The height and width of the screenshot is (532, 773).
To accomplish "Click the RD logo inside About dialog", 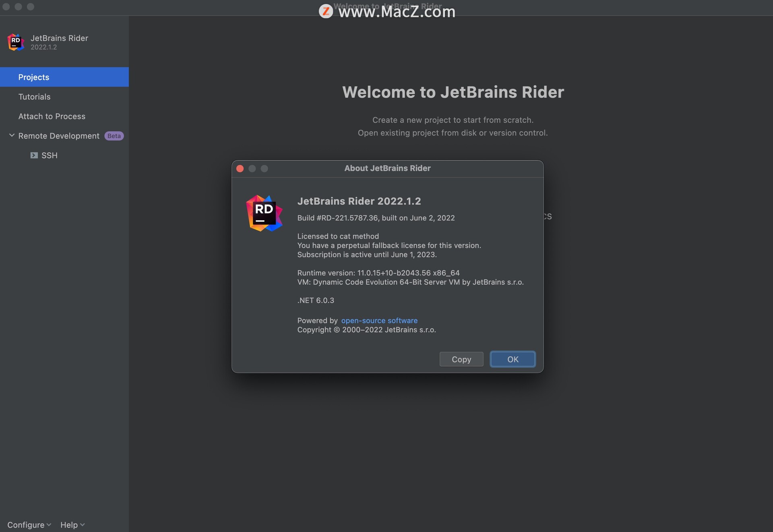I will [264, 213].
